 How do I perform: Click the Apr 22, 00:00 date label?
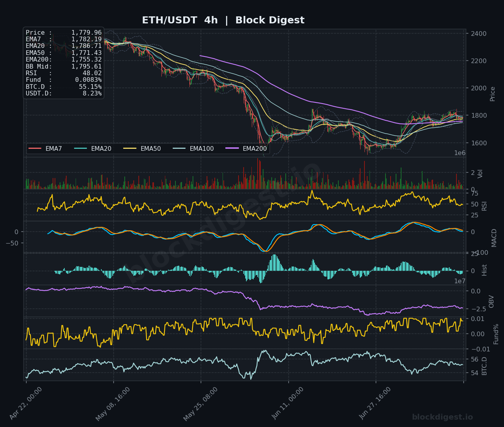(x=26, y=404)
